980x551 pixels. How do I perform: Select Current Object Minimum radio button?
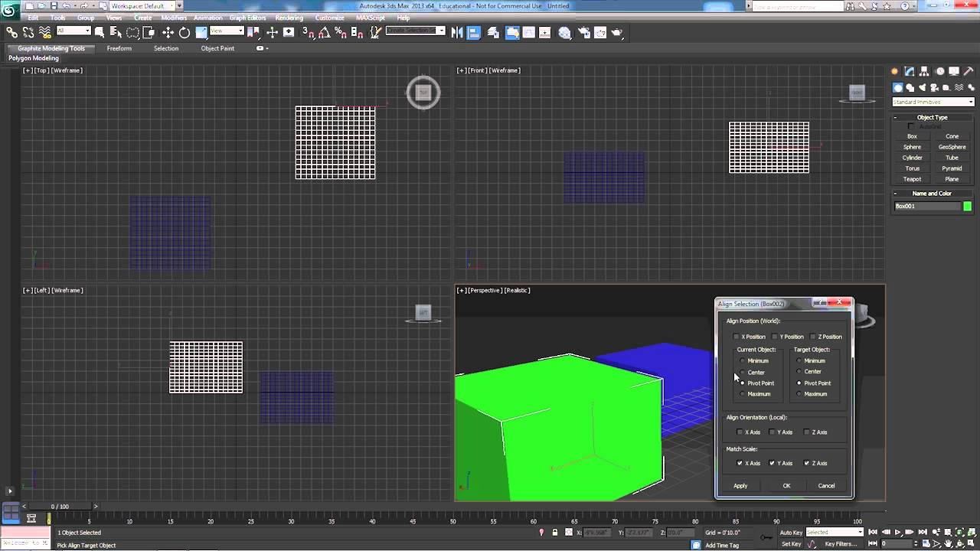(x=743, y=360)
